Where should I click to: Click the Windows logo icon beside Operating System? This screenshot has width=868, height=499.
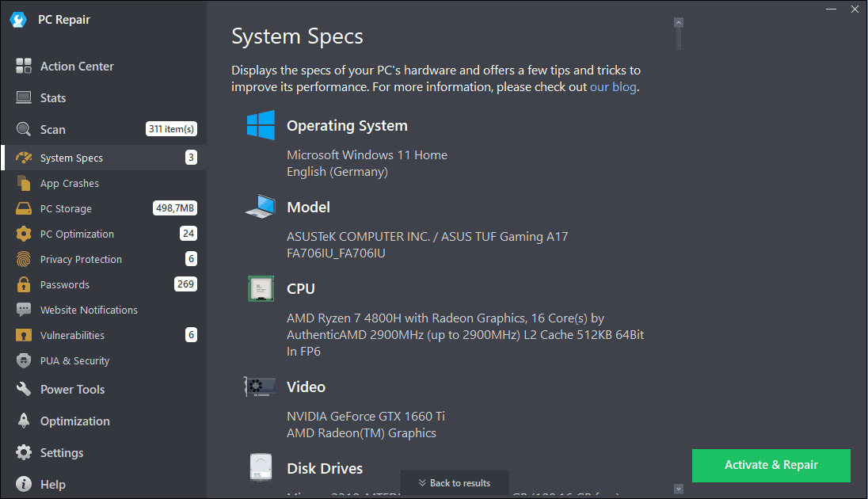coord(261,125)
